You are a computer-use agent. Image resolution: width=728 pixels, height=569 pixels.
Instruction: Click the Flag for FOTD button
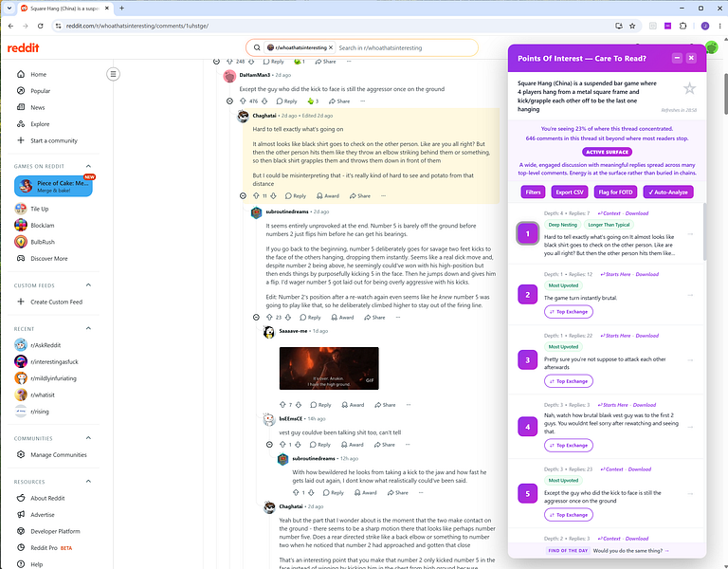tap(615, 192)
